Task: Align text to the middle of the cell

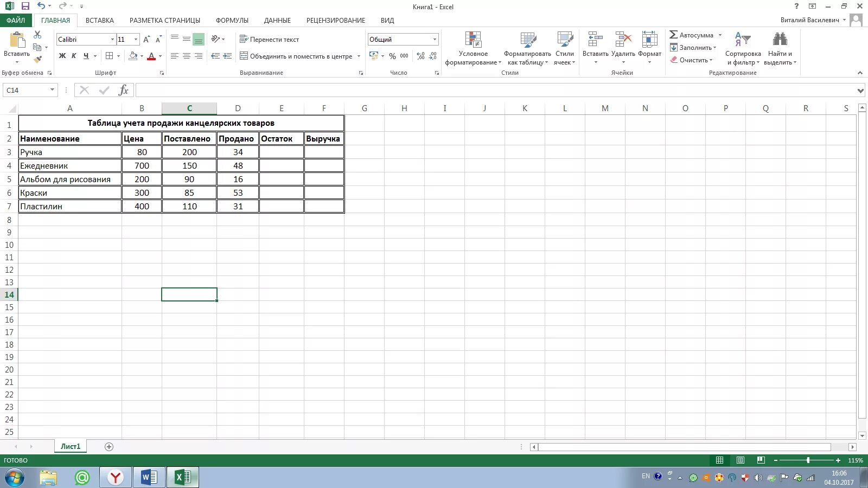Action: click(187, 39)
